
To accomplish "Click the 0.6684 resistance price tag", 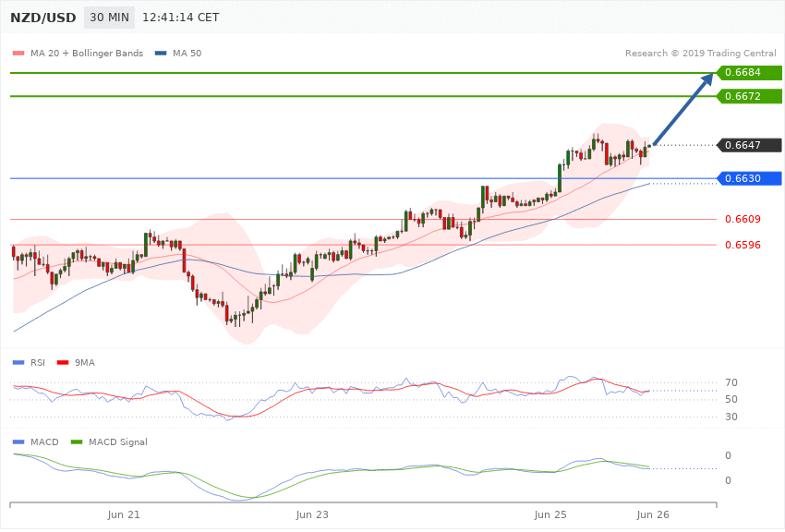I will 750,73.
